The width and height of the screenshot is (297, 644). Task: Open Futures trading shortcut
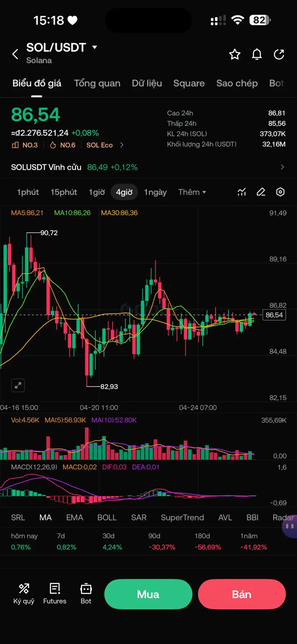(x=55, y=594)
